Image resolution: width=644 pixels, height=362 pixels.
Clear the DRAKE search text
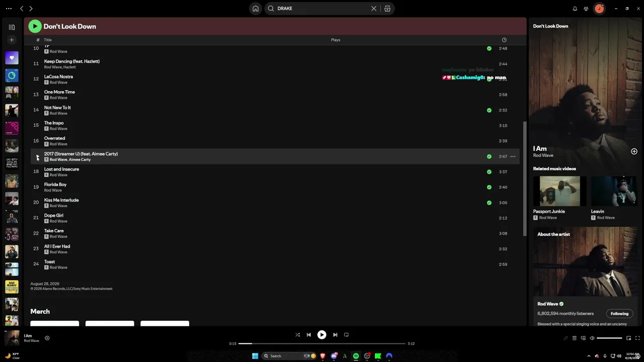[374, 9]
